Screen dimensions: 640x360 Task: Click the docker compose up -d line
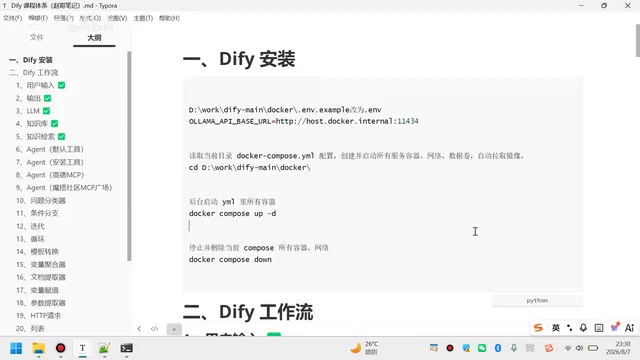(x=232, y=213)
